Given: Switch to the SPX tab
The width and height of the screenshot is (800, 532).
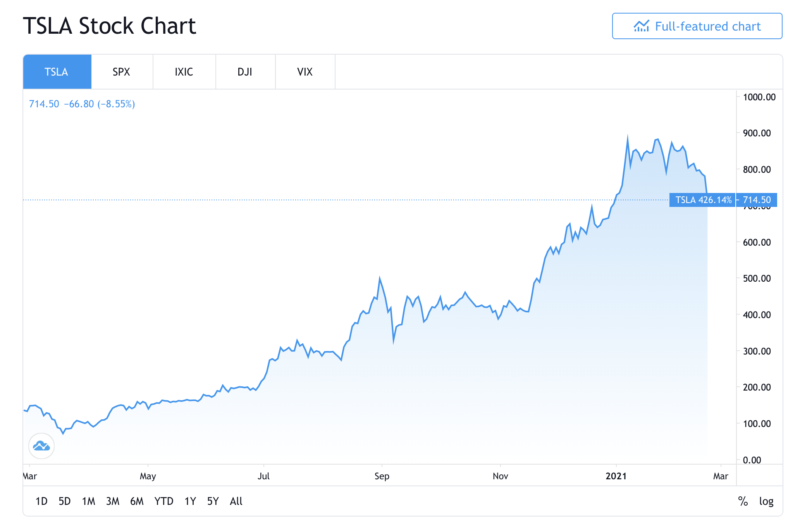Looking at the screenshot, I should [x=122, y=72].
